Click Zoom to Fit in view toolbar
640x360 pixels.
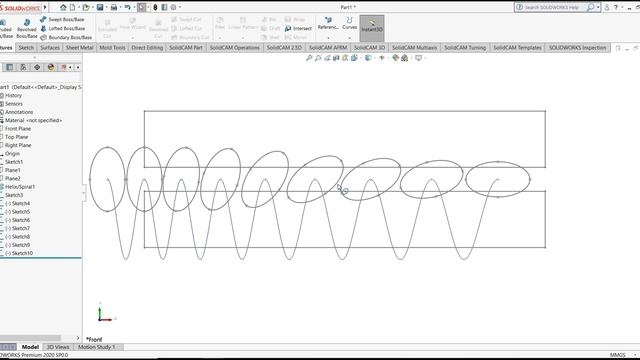tap(309, 58)
